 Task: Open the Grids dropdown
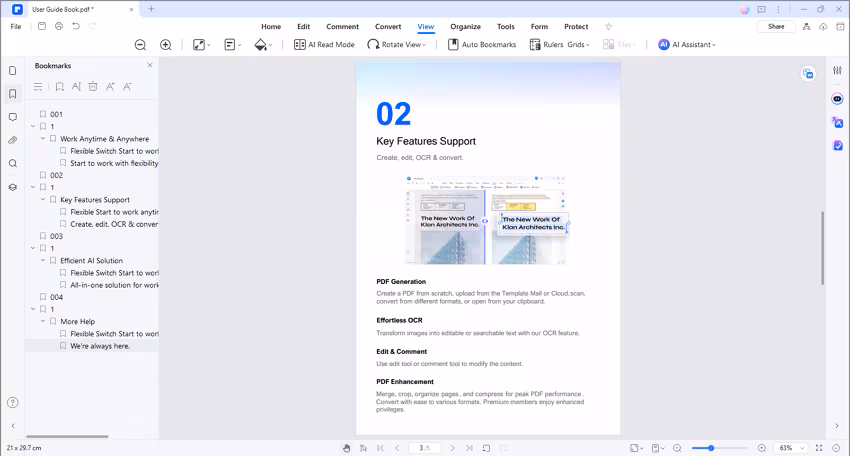578,45
